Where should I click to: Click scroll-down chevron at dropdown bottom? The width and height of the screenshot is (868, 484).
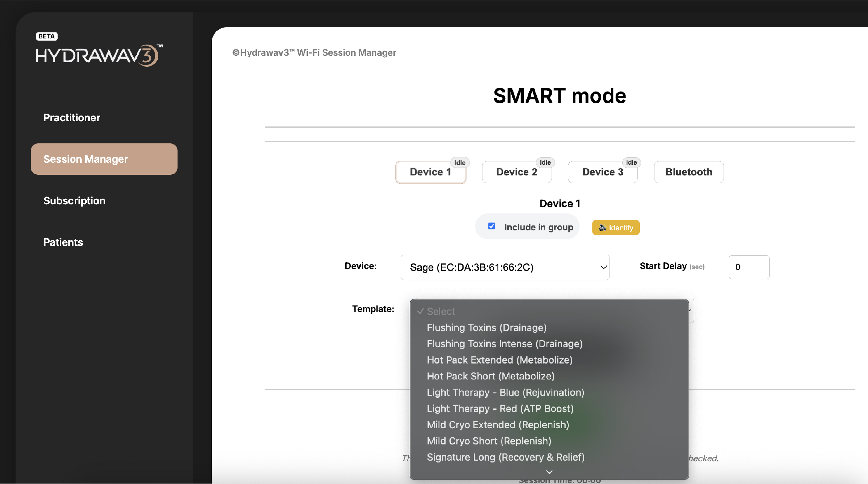(x=549, y=472)
